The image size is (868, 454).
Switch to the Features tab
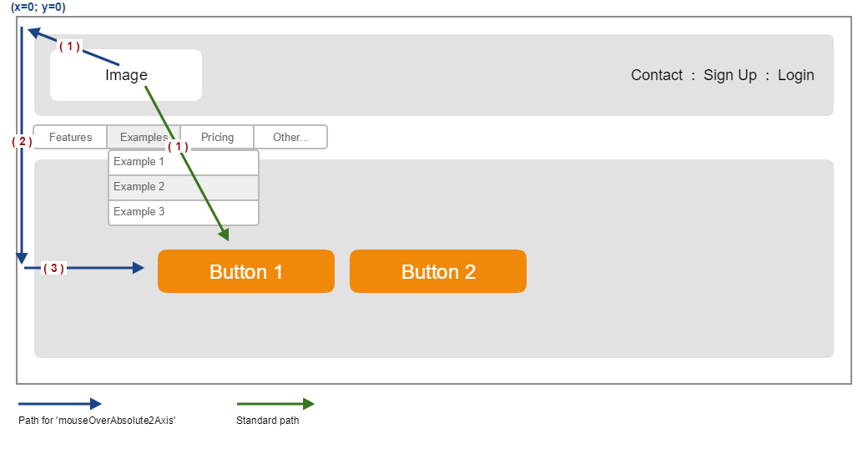pyautogui.click(x=70, y=137)
